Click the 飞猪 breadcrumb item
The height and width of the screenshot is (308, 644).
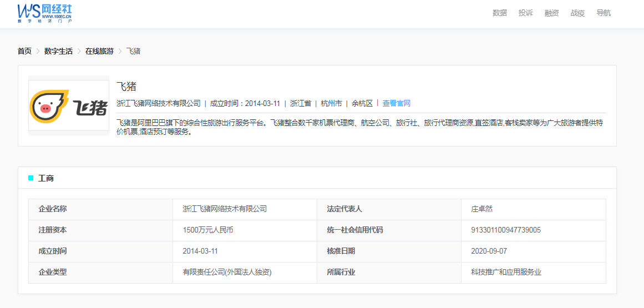coord(133,51)
